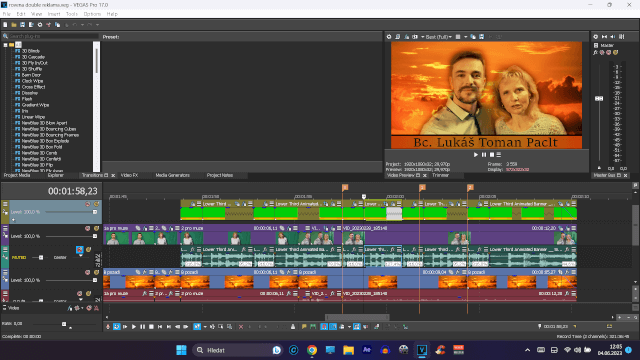
Task: Toggle Auto Ripple button
Action: pyautogui.click(x=342, y=327)
